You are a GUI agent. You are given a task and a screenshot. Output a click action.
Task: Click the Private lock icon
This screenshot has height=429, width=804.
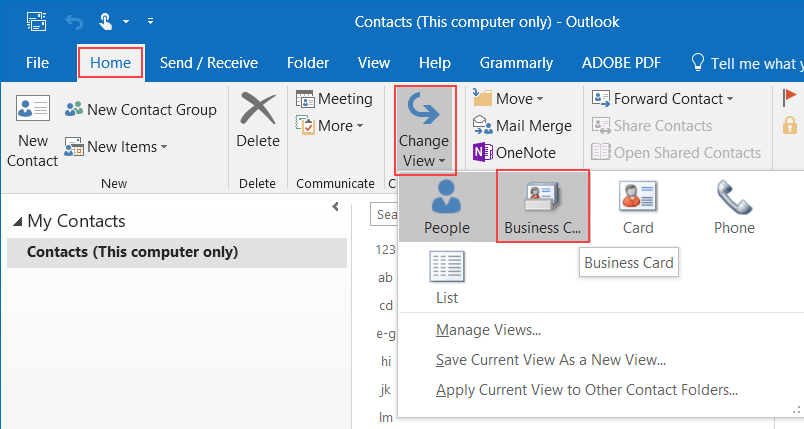790,125
